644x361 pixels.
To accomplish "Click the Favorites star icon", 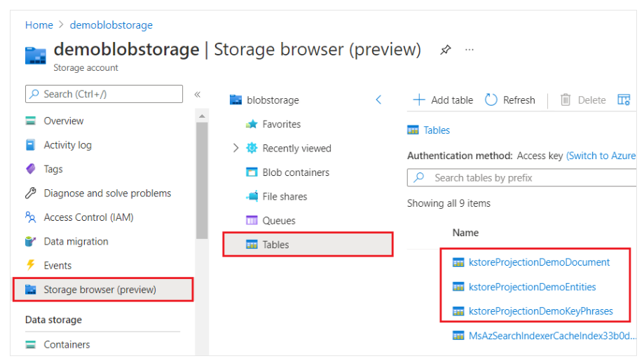I will 252,124.
